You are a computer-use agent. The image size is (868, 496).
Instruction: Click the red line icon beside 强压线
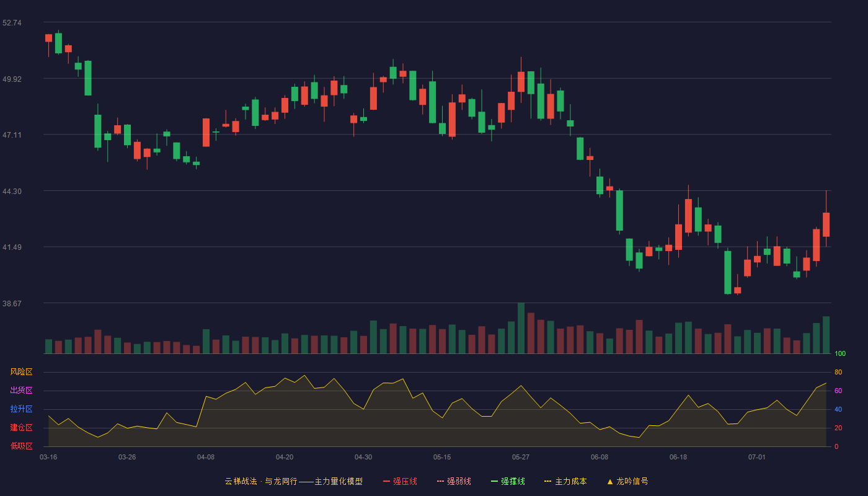(386, 481)
